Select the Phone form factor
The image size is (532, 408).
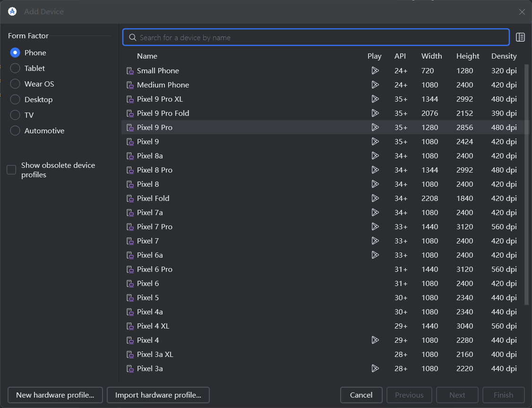[x=15, y=52]
